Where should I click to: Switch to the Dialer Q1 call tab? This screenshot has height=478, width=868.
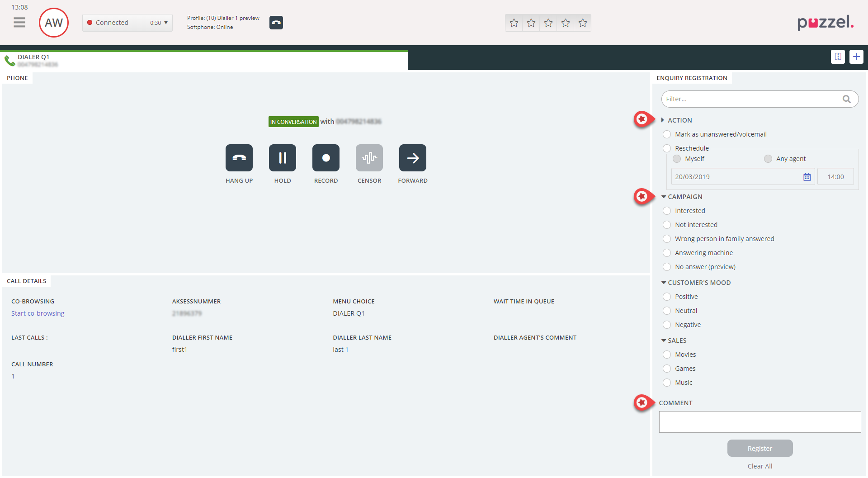point(33,60)
